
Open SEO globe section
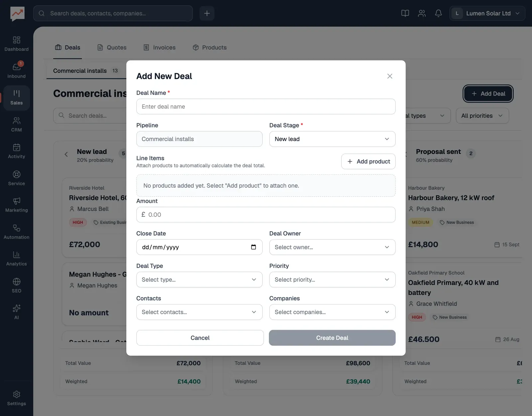16,286
